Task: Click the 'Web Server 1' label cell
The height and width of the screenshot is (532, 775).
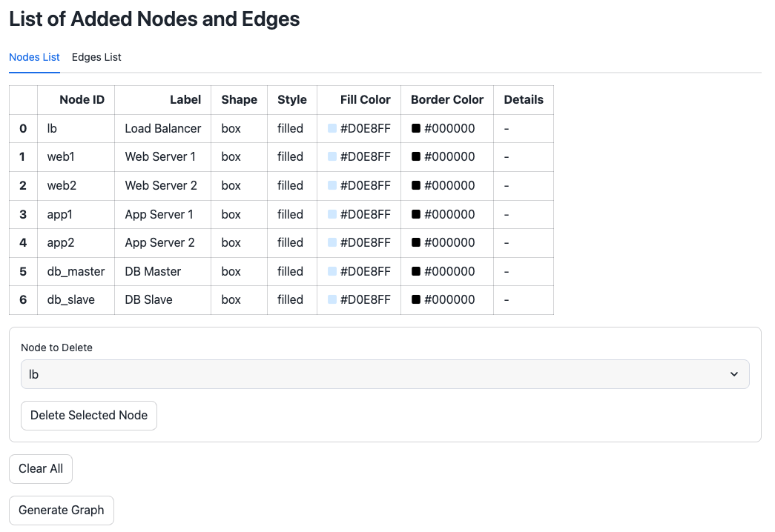Action: point(163,157)
